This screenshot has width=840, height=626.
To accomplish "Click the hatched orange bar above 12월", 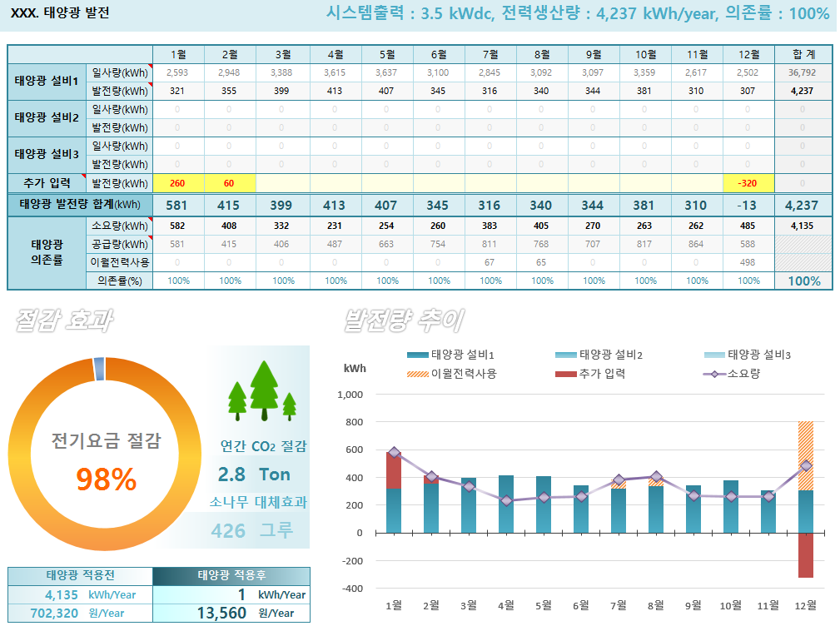I will click(805, 455).
